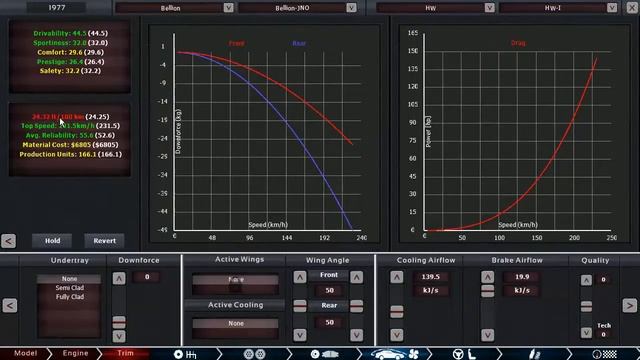Click the Brake Airflow slider handle
This screenshot has width=640, height=360.
click(487, 291)
